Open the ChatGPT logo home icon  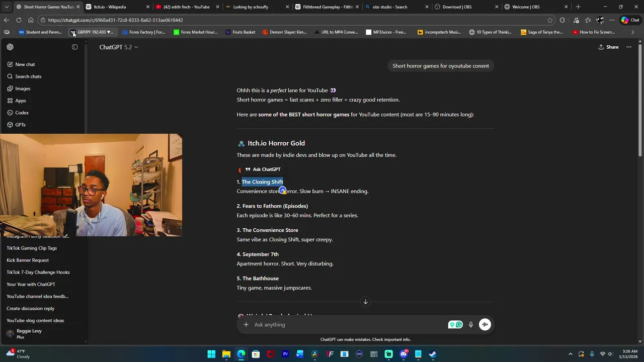point(10,47)
